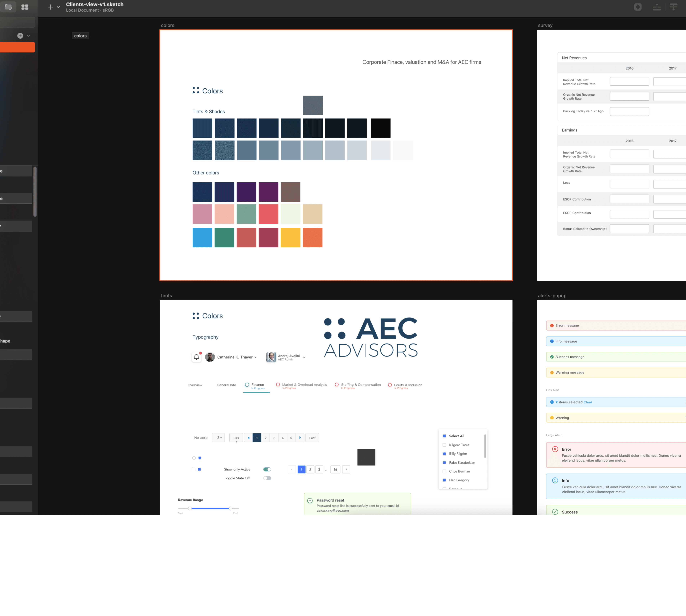Switch to the single canvas view icon
The image size is (686, 616).
tap(8, 7)
